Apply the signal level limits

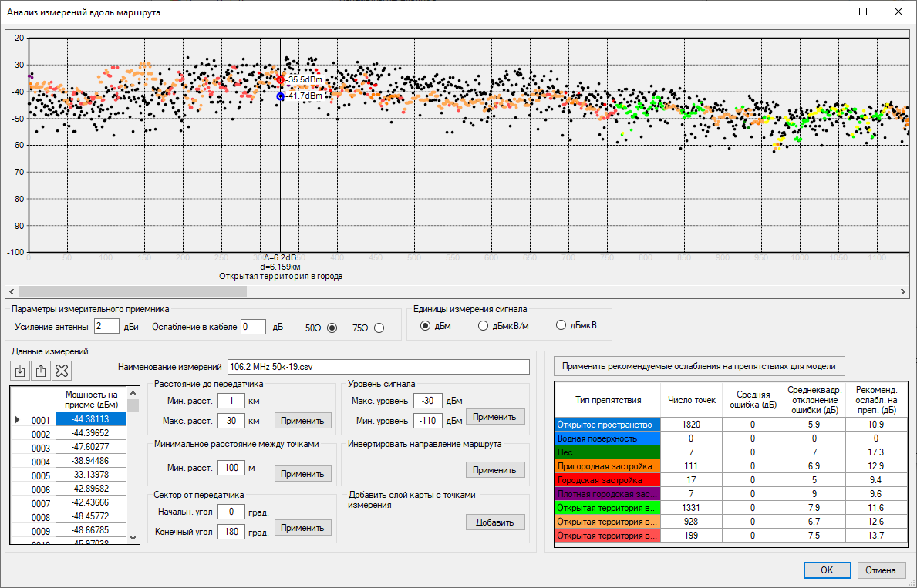point(495,416)
